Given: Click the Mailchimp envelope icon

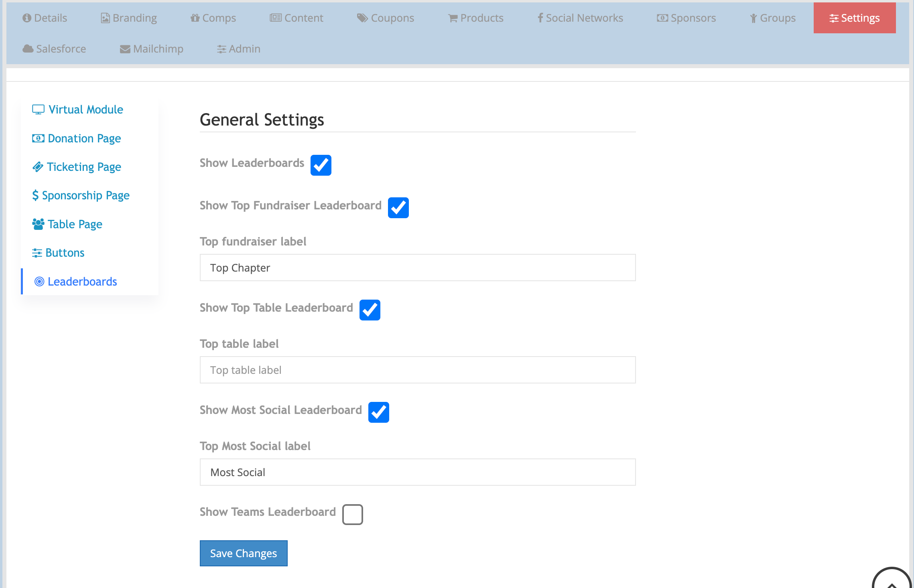Looking at the screenshot, I should 125,49.
